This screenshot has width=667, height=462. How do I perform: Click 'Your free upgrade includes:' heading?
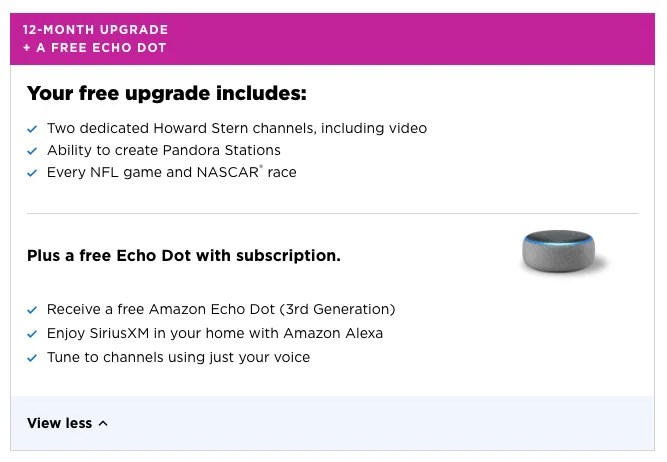click(166, 94)
